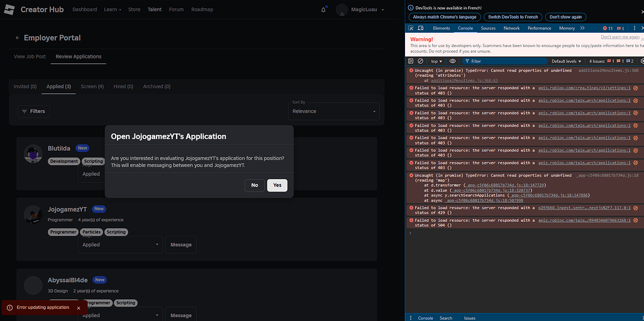Open the Forum link
The width and height of the screenshot is (644, 321).
[x=177, y=9]
